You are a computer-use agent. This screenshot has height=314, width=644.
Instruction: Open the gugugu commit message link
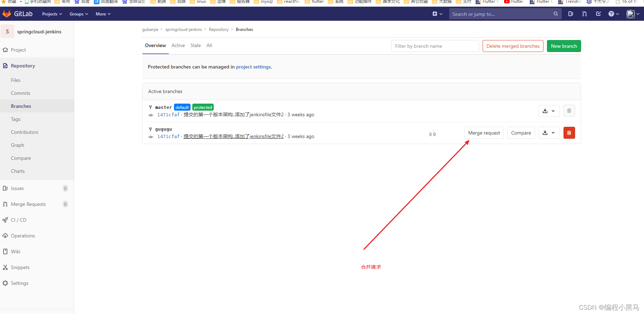(233, 137)
